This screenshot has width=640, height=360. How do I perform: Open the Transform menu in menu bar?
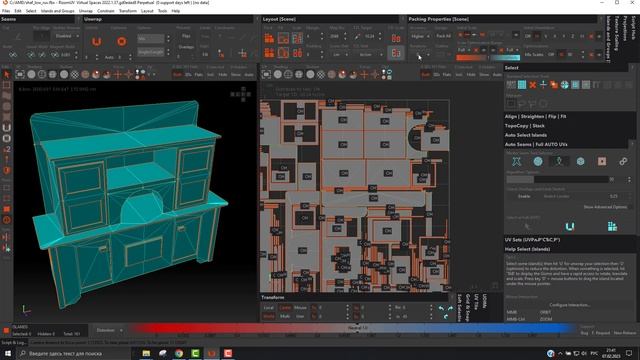pyautogui.click(x=128, y=11)
